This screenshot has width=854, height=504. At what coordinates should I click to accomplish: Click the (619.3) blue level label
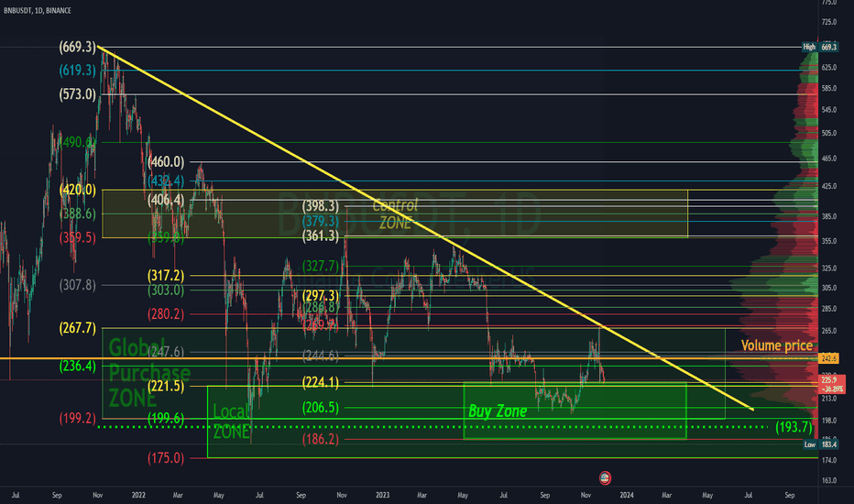coord(77,71)
